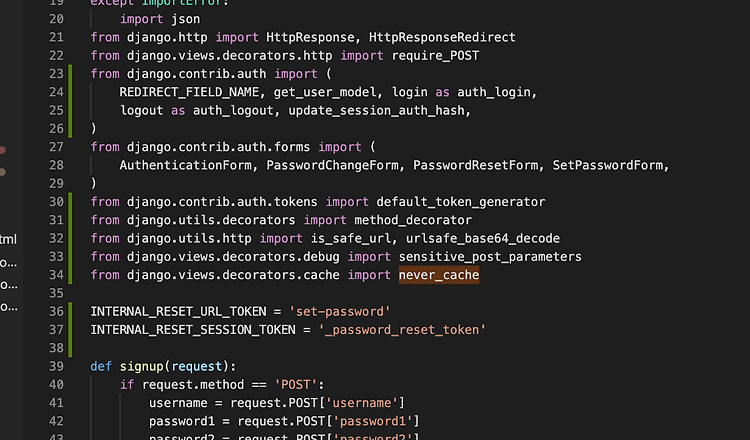Click the get_user_model identifier
This screenshot has height=440, width=750.
pos(325,92)
